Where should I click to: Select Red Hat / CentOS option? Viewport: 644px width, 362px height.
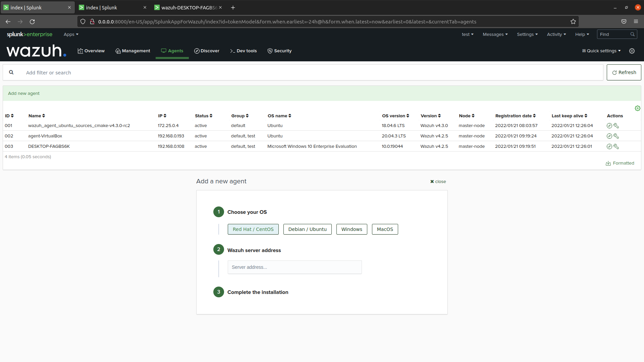pyautogui.click(x=253, y=229)
